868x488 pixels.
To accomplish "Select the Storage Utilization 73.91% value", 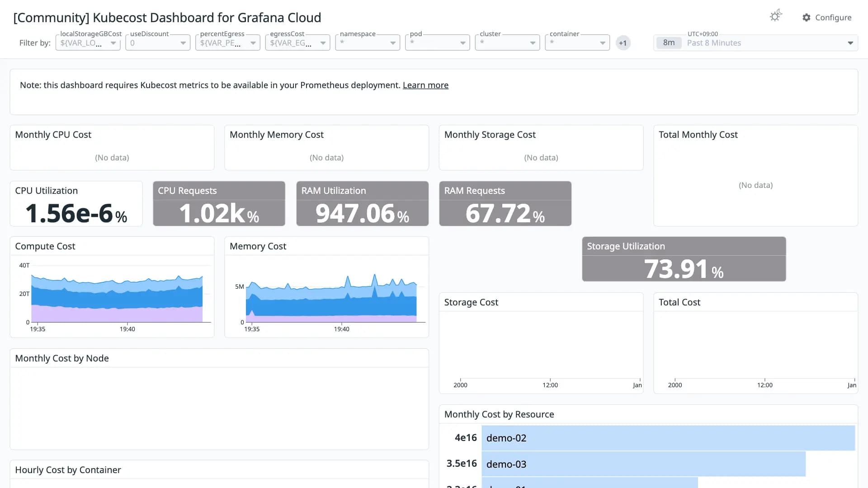I will (684, 269).
